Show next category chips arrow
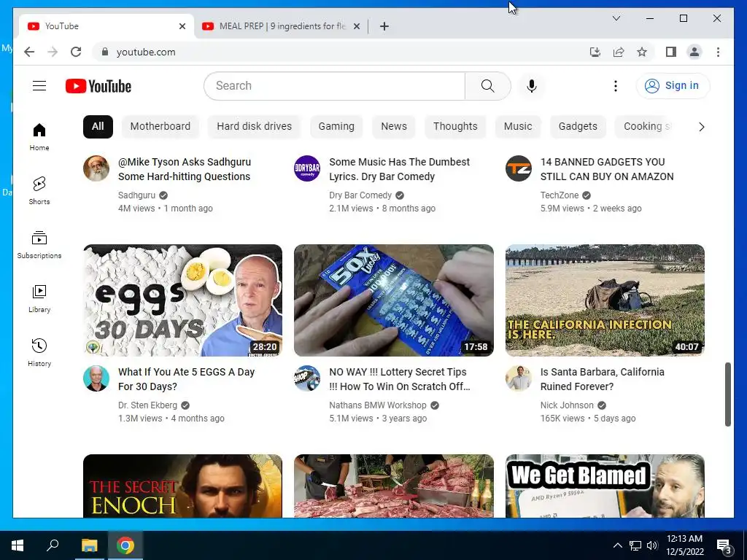This screenshot has width=747, height=560. coord(701,127)
